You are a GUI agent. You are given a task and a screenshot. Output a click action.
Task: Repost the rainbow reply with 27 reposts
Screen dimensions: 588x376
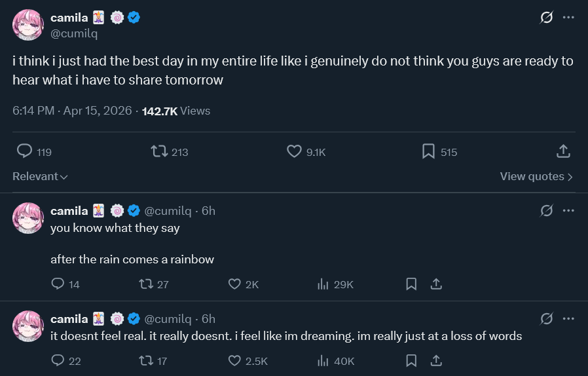tap(147, 284)
